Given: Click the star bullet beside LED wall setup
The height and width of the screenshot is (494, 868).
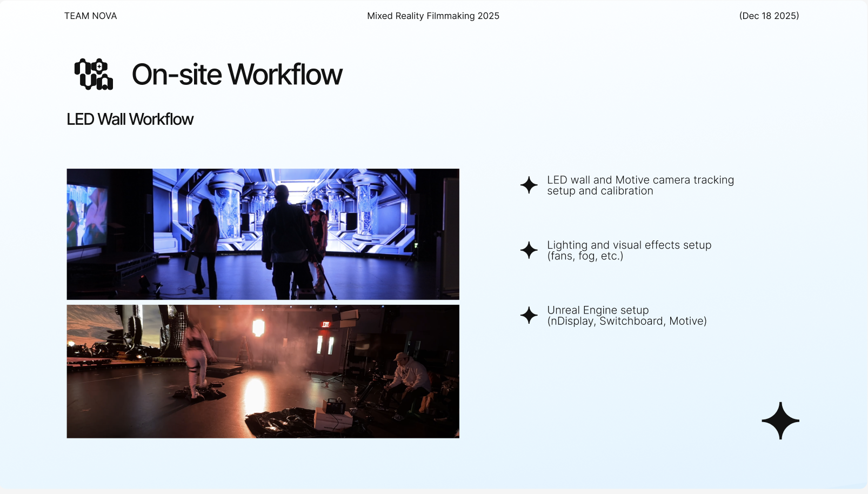Looking at the screenshot, I should pos(529,185).
